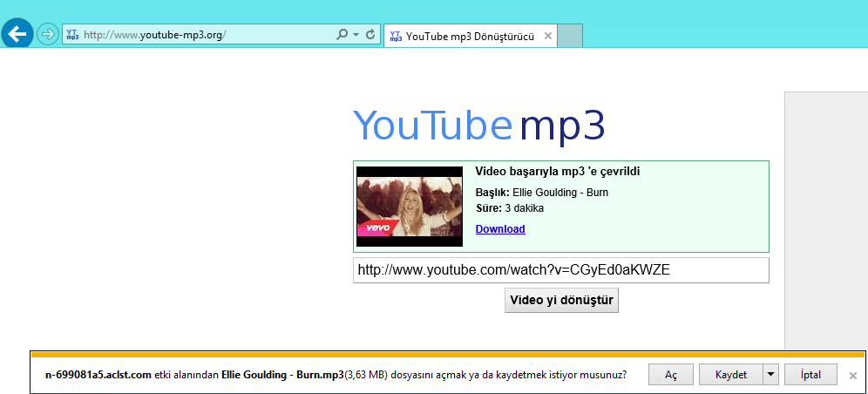Click the YouTube video URL input field
Screen dimensions: 868x394
(560, 270)
